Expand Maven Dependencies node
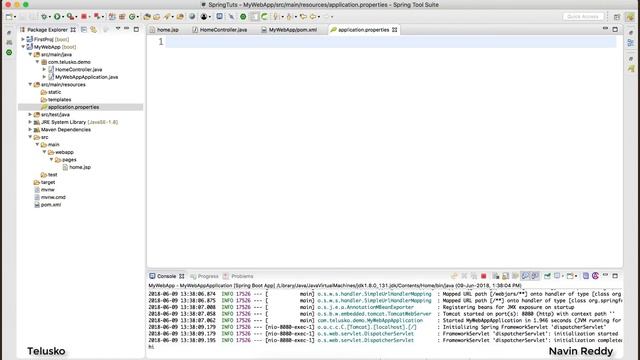Screen dimensions: 640x360 point(30,129)
